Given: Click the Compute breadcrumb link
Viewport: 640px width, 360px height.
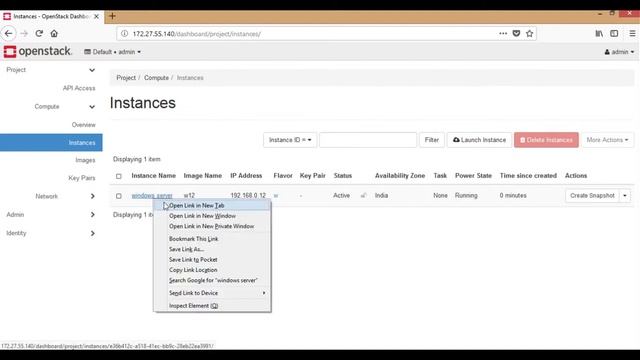Looking at the screenshot, I should point(156,78).
